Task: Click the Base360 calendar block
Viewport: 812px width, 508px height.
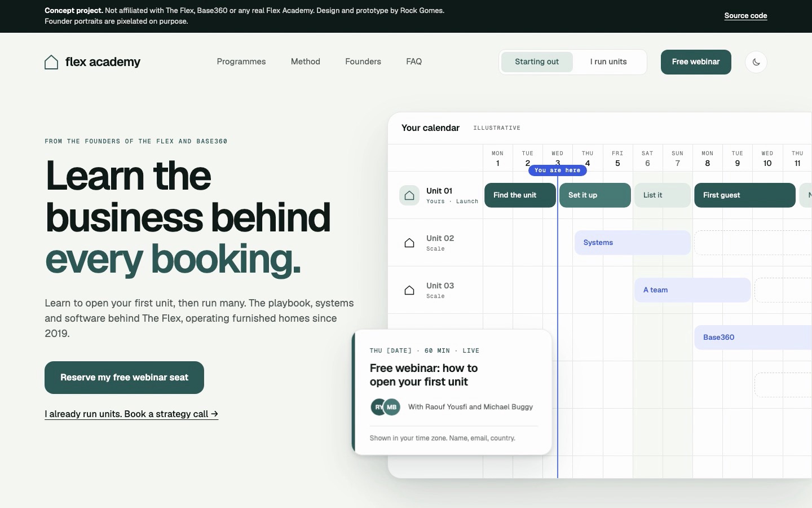Action: point(753,338)
